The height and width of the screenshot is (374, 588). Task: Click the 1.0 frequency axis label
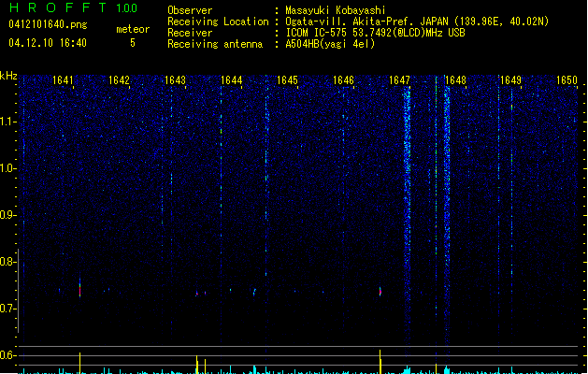click(8, 168)
